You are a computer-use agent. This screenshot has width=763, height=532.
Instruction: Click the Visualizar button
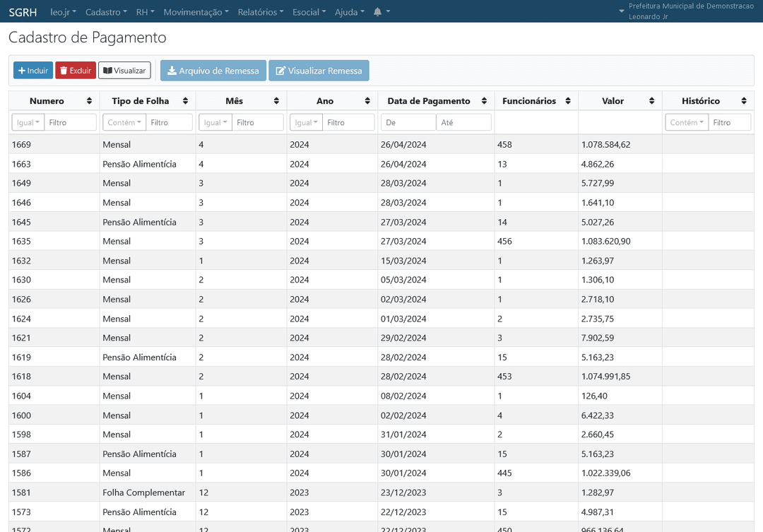[x=124, y=71]
